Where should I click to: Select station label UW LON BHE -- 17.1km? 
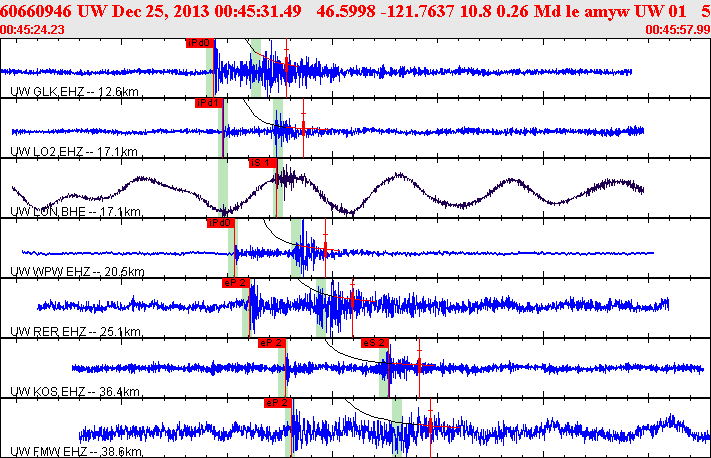point(75,212)
